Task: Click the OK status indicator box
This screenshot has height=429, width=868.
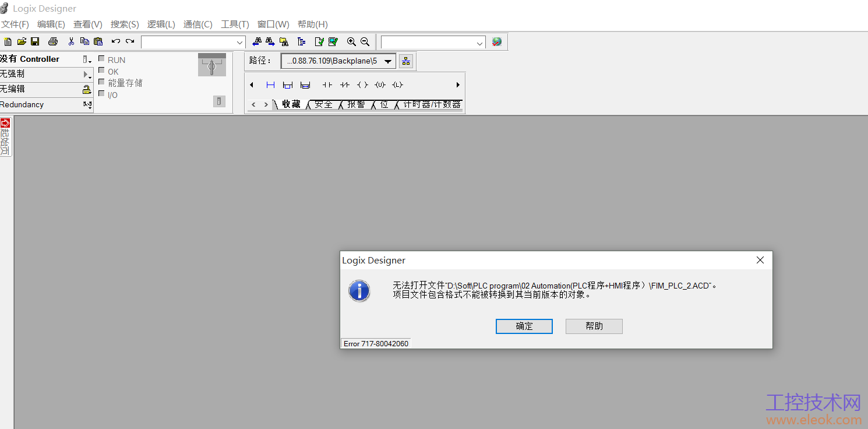Action: [x=101, y=70]
